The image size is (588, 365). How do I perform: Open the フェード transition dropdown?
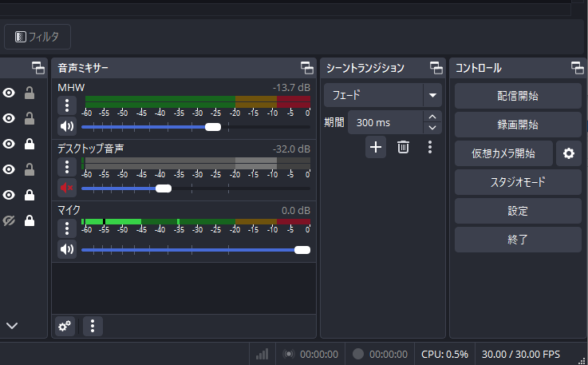point(383,95)
